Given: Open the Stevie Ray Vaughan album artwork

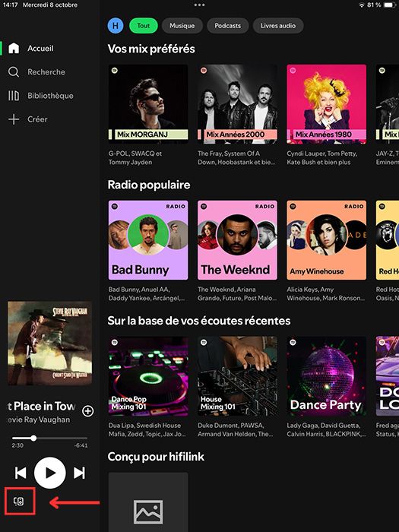Looking at the screenshot, I should point(50,343).
